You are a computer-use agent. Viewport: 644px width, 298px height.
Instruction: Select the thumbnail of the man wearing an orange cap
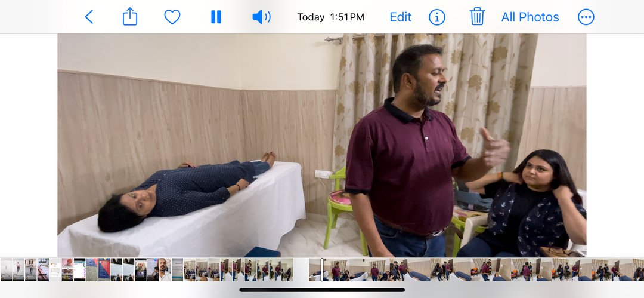pos(67,269)
